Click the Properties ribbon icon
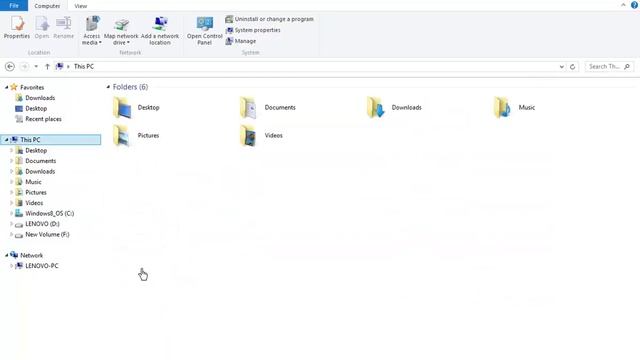The width and height of the screenshot is (640, 360). pos(17,28)
